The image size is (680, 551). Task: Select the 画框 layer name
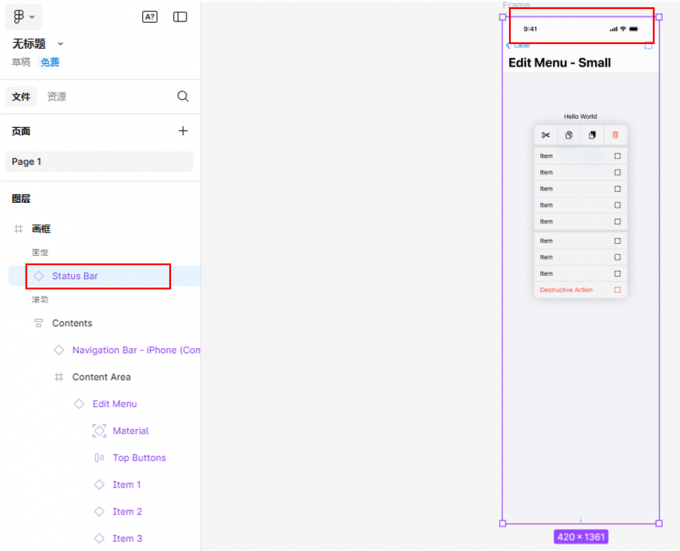(41, 228)
